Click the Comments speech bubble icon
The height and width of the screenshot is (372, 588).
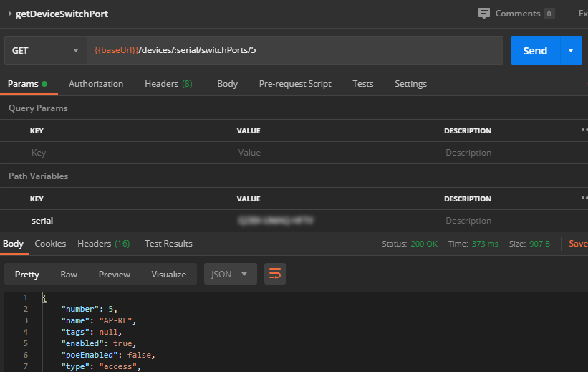point(484,14)
